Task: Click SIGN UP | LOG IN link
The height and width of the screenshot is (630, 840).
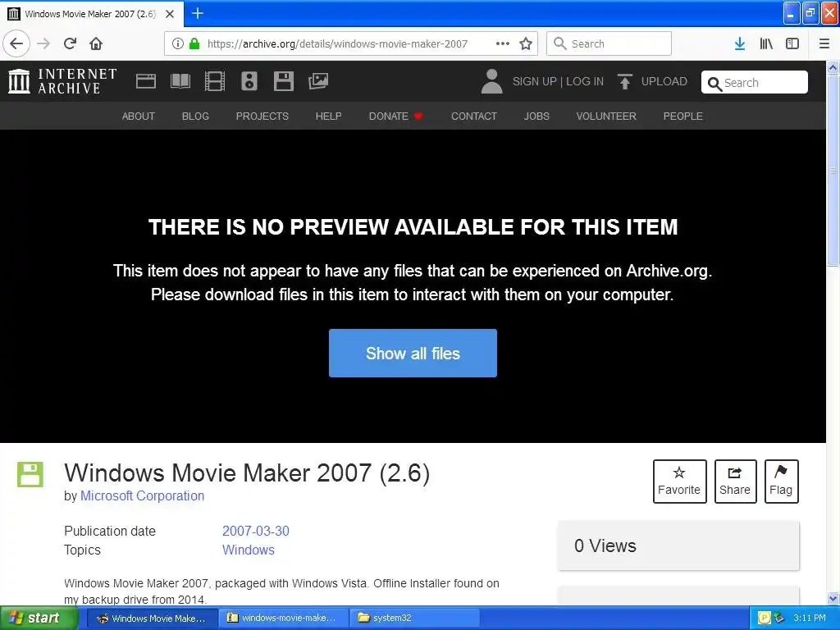Action: click(x=558, y=81)
